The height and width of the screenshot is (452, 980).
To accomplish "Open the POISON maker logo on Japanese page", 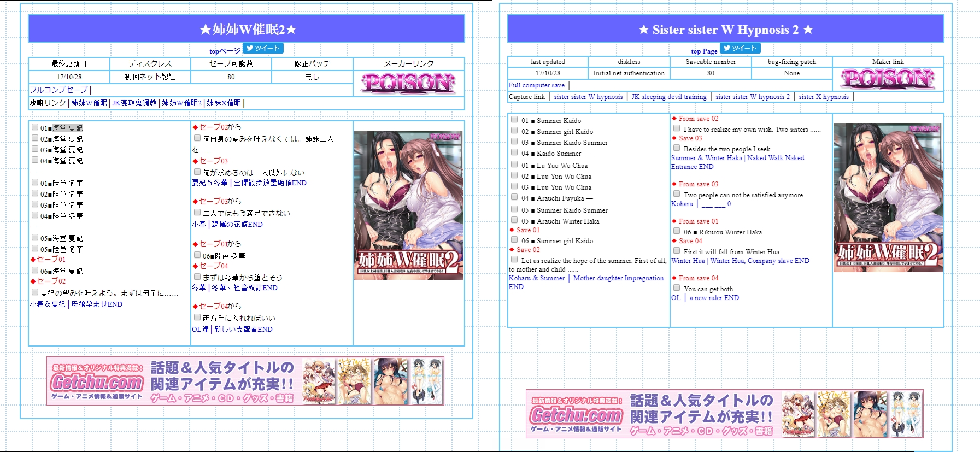I will click(x=408, y=83).
